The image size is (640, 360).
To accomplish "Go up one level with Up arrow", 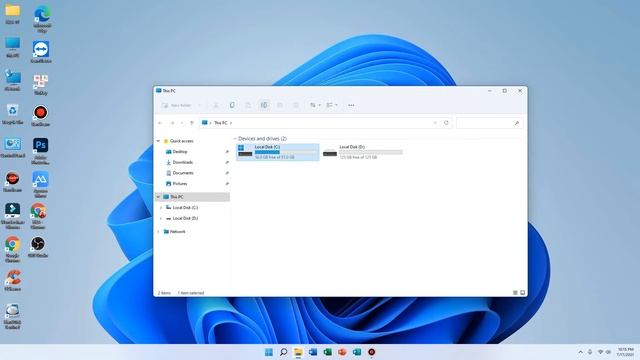I will [x=192, y=123].
